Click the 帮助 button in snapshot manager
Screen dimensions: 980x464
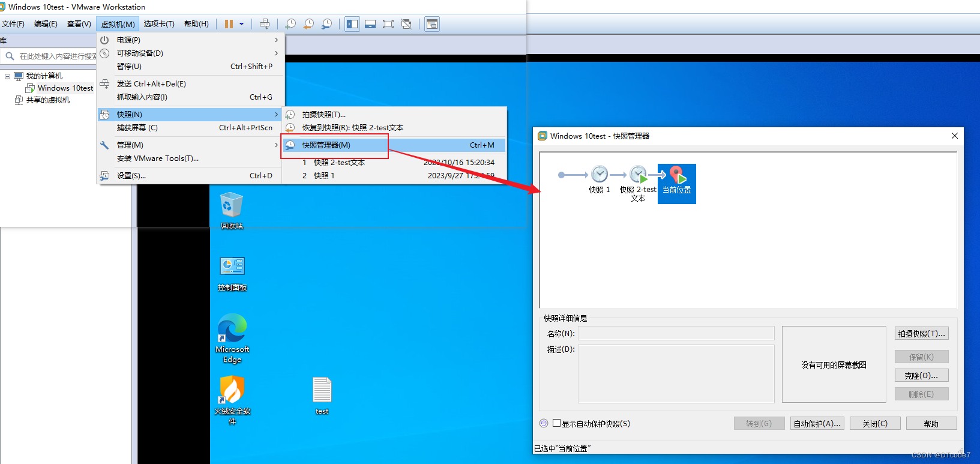931,423
